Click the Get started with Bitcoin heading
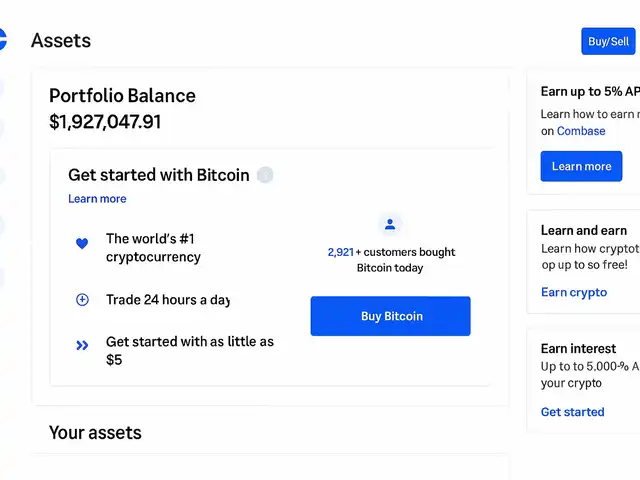This screenshot has height=480, width=640. click(x=158, y=175)
